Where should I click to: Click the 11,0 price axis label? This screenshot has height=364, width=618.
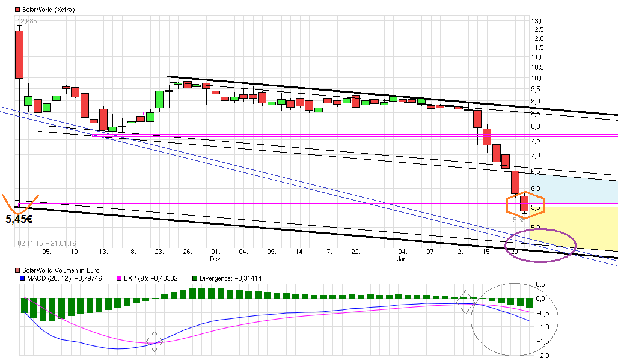point(537,57)
